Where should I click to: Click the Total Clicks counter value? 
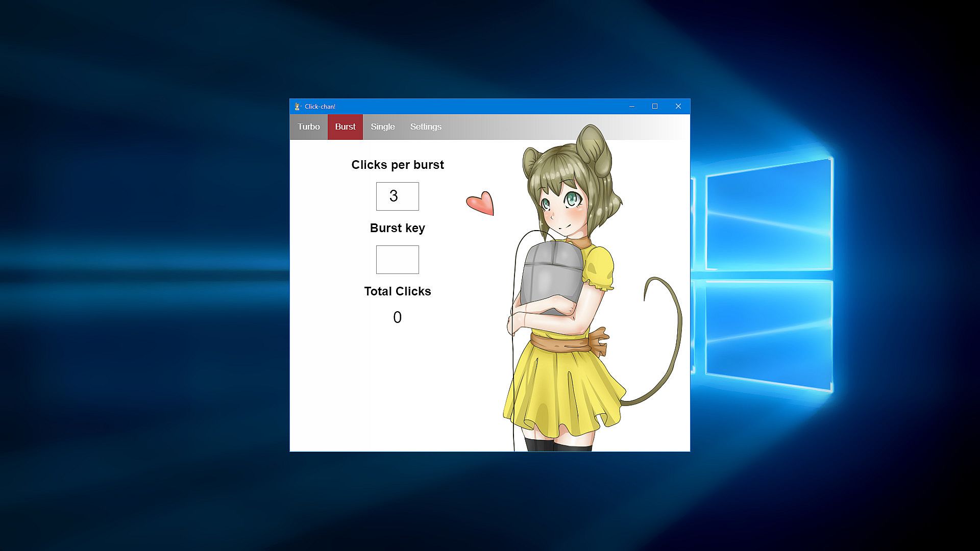click(397, 317)
